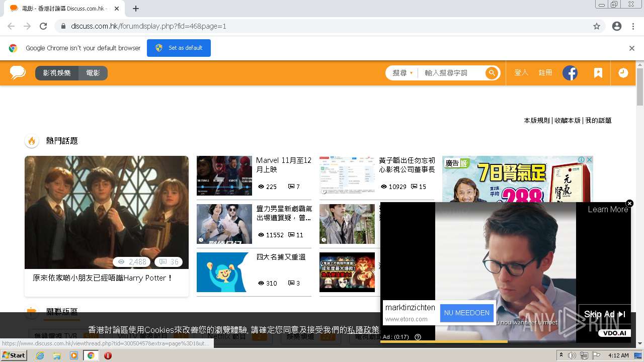Click the video ad progress bar
Screen dimensions: 644x362
click(x=505, y=342)
